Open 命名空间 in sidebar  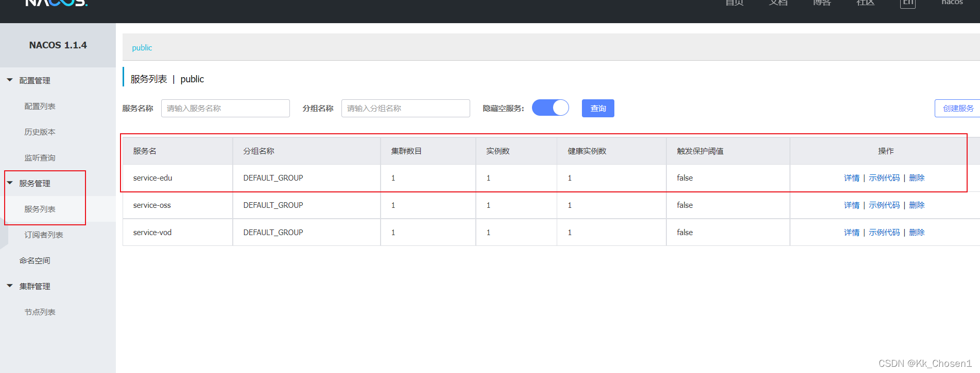pyautogui.click(x=35, y=260)
